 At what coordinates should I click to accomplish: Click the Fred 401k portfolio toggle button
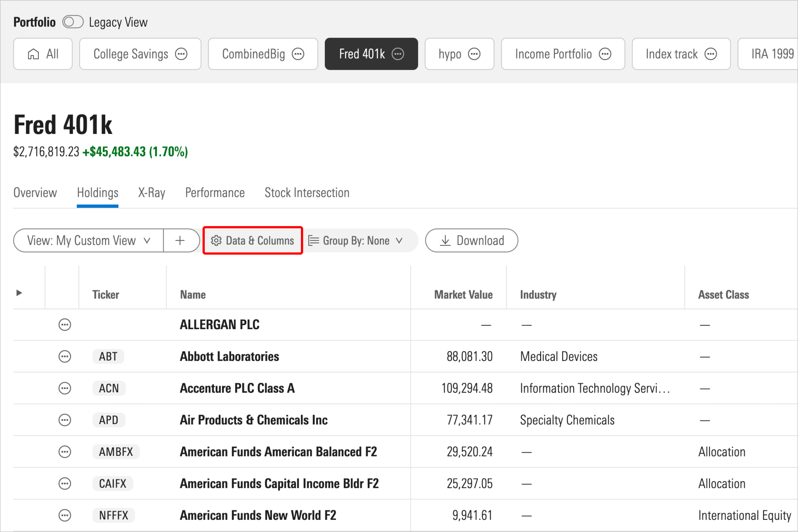(370, 53)
